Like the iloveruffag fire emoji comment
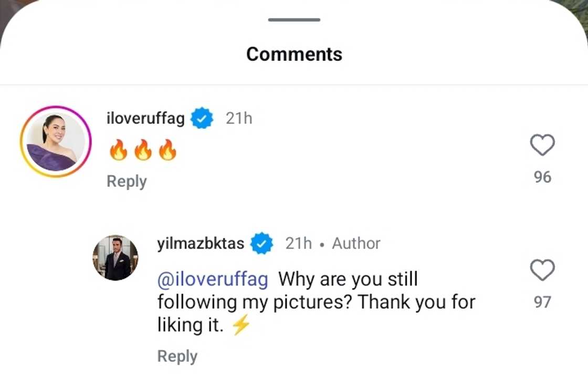Viewport: 588px width, 381px height. tap(542, 146)
